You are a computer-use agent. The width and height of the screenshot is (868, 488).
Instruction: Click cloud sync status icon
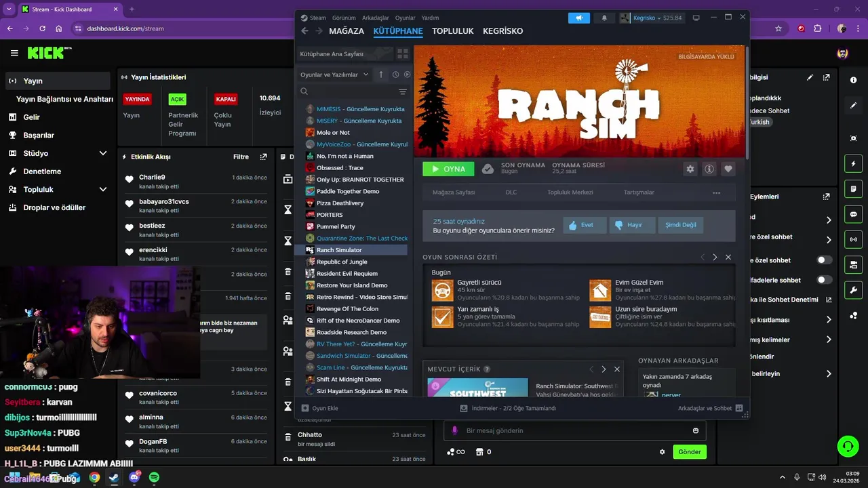(488, 169)
